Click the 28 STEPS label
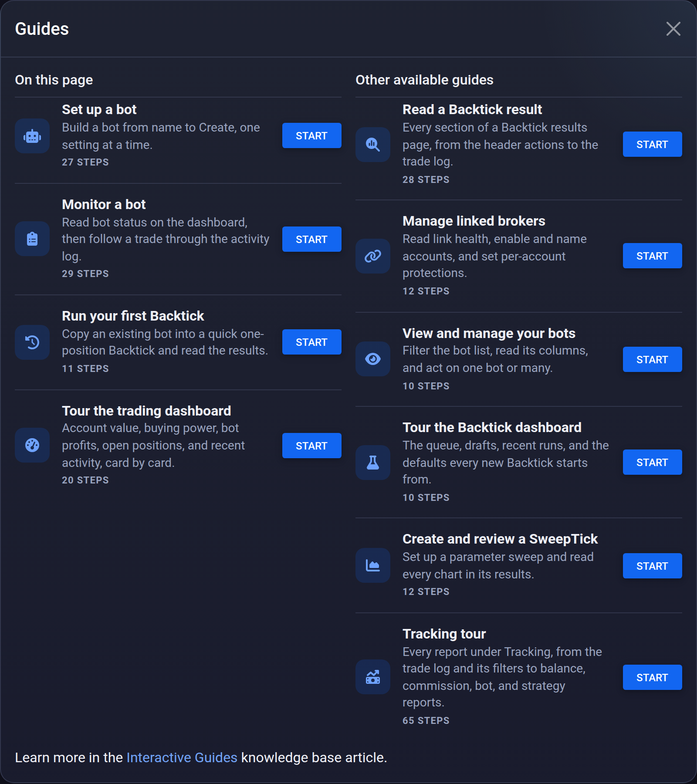The image size is (697, 784). [x=426, y=179]
